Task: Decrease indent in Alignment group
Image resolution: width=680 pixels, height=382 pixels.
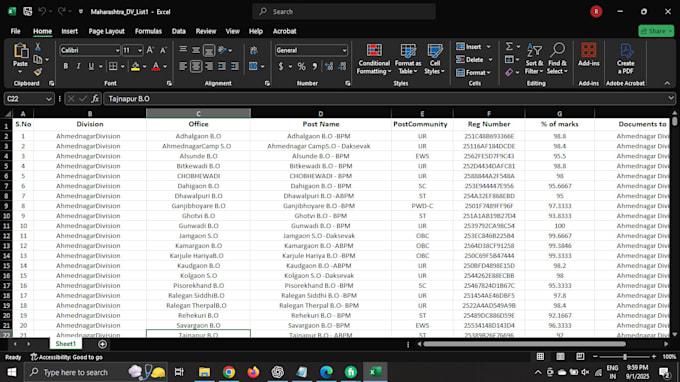Action: (x=222, y=66)
